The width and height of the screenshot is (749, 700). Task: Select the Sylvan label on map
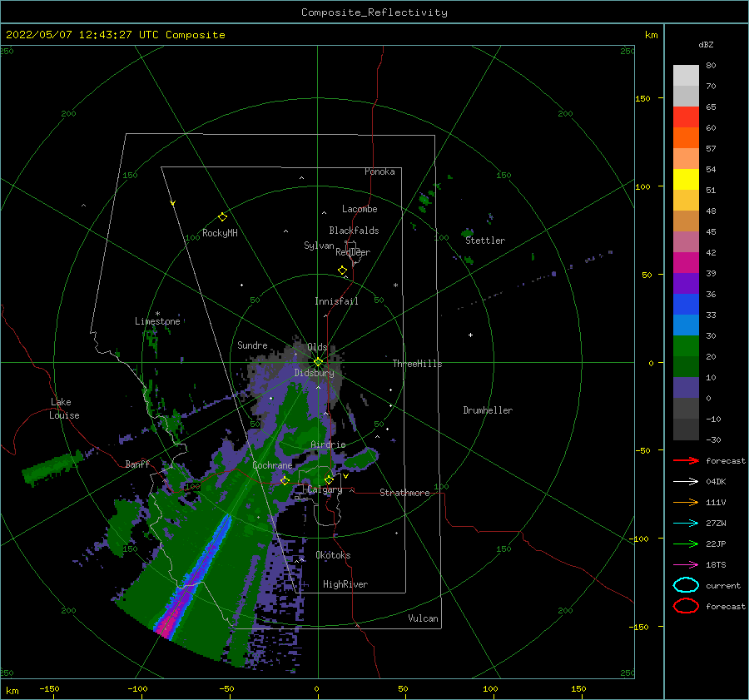pos(319,246)
